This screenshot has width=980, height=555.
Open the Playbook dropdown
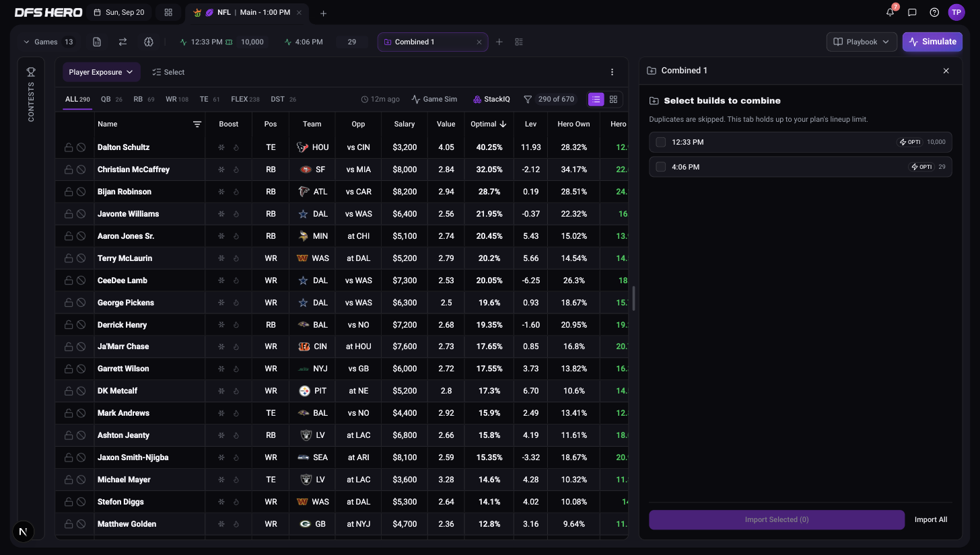pos(862,42)
